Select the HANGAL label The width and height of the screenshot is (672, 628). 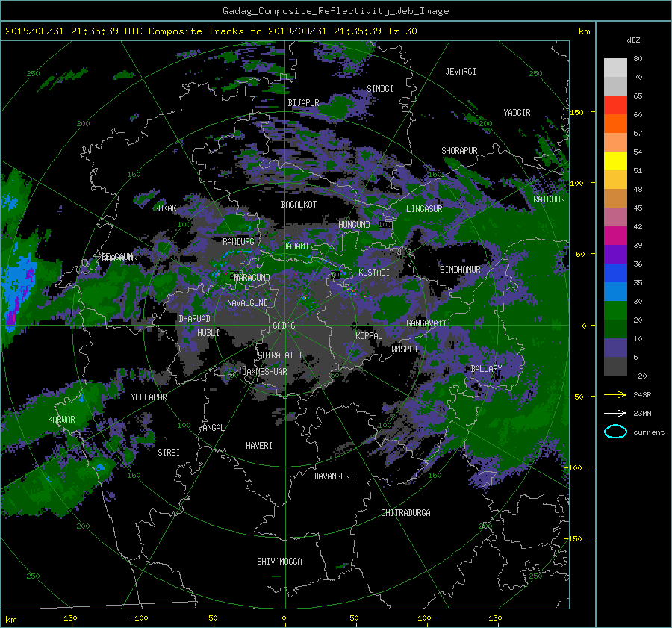(x=211, y=428)
